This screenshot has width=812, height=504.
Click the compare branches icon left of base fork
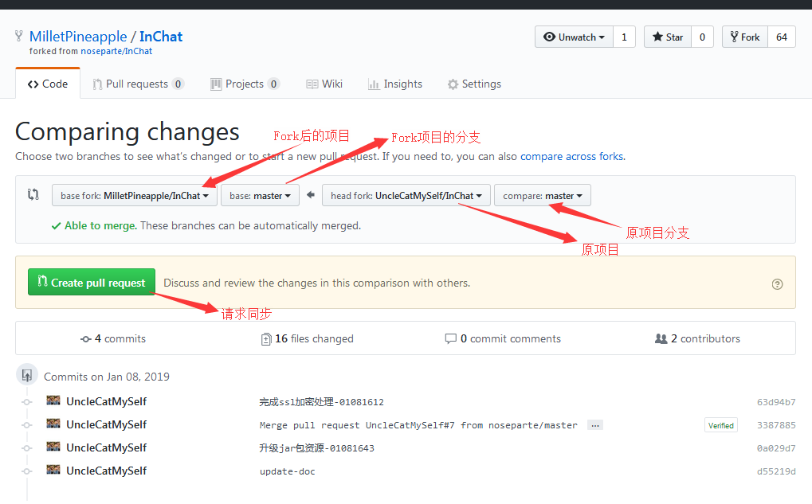point(33,194)
